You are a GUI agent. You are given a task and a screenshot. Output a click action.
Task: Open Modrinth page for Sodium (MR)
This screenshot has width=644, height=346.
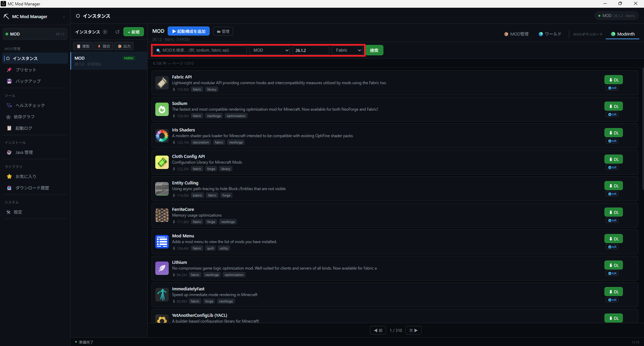click(612, 115)
